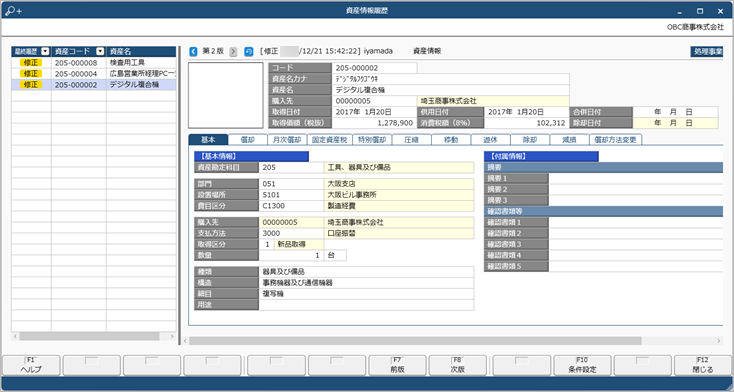Click the empty 用途 field
The image size is (734, 392).
pyautogui.click(x=366, y=305)
